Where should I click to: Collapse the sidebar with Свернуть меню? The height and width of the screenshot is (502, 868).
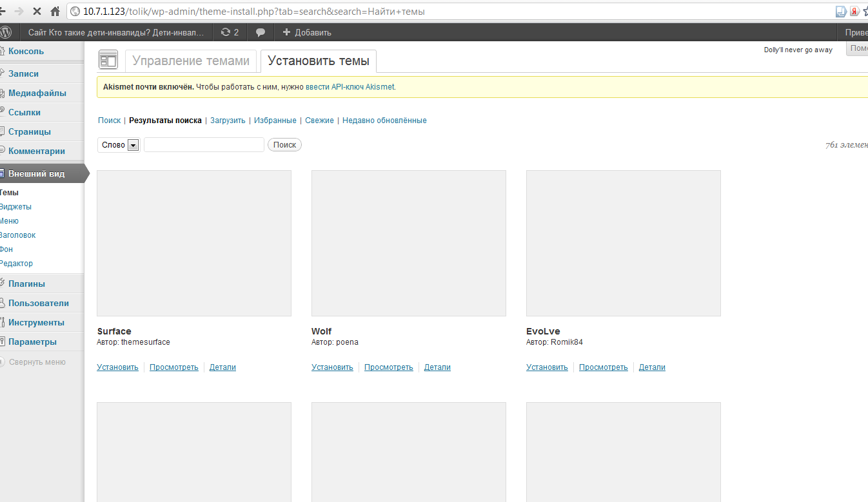[x=37, y=362]
